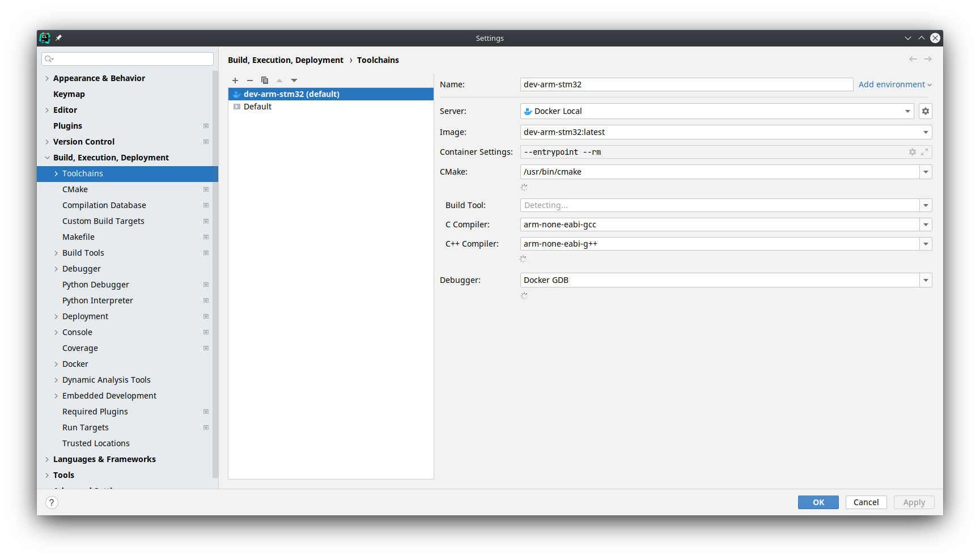Click the project-level marker next to Version Control
This screenshot has height=559, width=980.
[x=206, y=142]
